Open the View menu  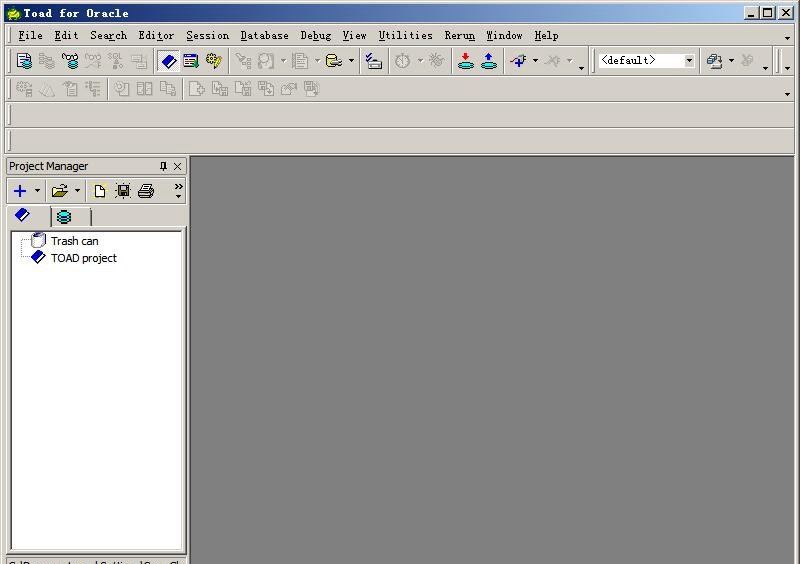(x=354, y=35)
